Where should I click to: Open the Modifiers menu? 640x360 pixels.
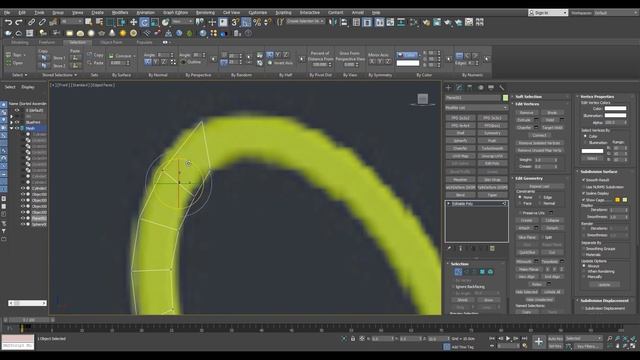tap(120, 13)
